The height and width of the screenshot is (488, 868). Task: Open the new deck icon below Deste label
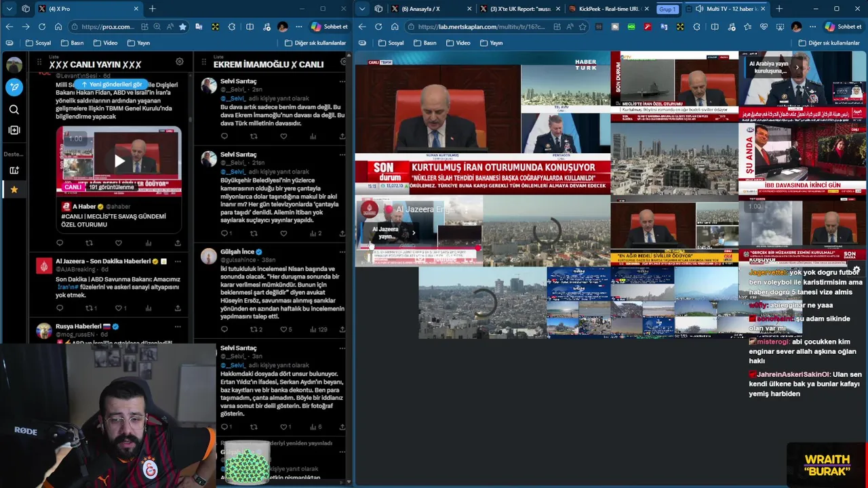[14, 170]
